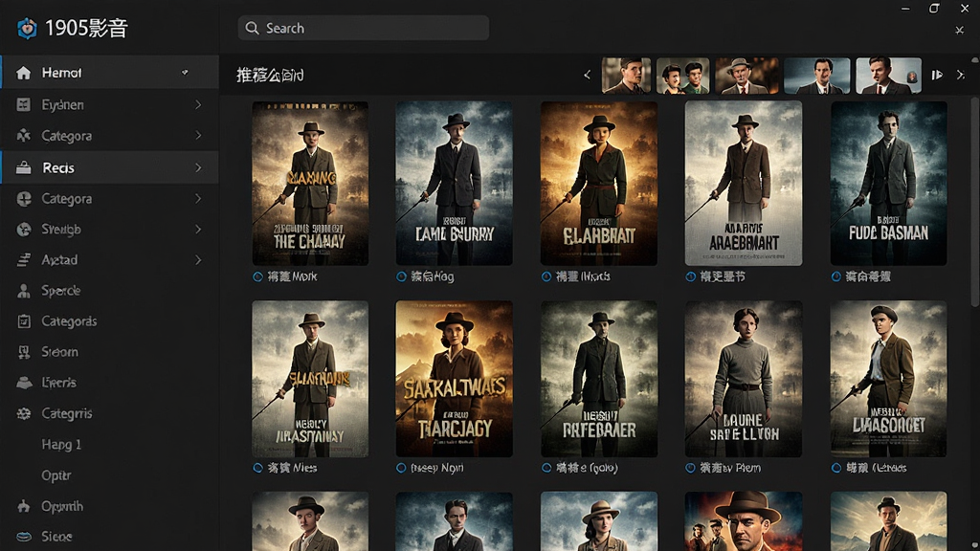Select the circle beside the THE CHANAY row's third caption
This screenshot has width=980, height=551.
click(546, 276)
